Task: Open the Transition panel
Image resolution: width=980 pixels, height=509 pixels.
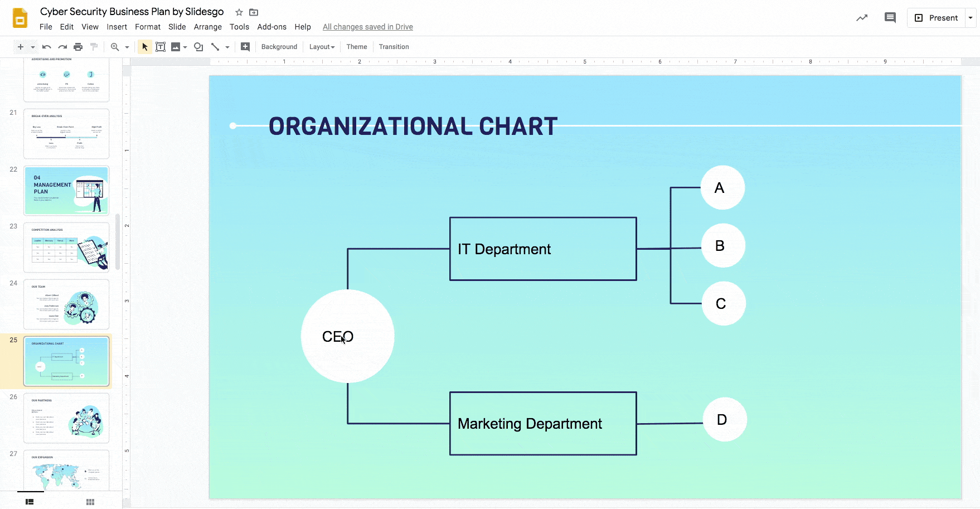Action: coord(394,47)
